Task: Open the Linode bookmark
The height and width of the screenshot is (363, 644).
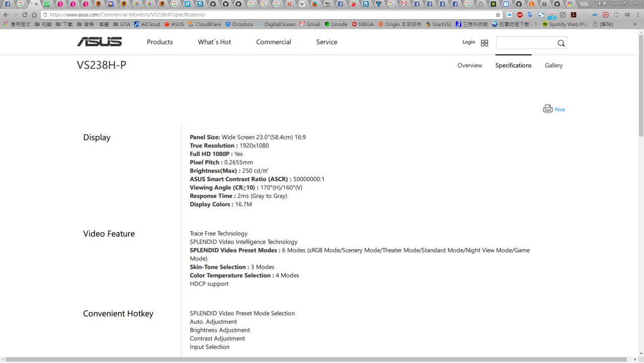Action: click(336, 24)
